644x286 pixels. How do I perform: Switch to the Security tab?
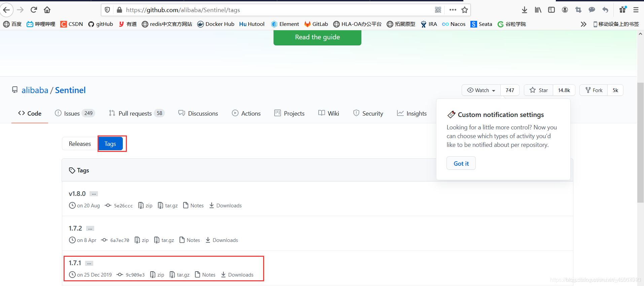click(x=368, y=113)
